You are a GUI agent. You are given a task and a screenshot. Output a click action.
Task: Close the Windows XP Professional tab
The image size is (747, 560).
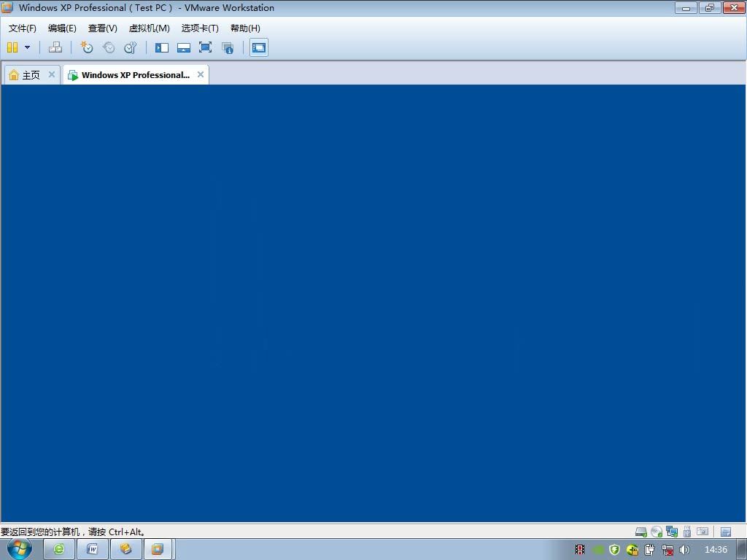[x=201, y=74]
